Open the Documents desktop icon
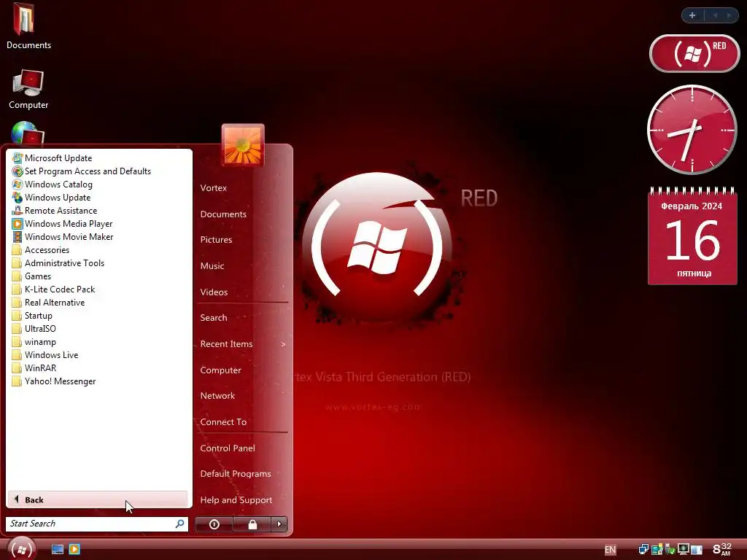 (28, 26)
